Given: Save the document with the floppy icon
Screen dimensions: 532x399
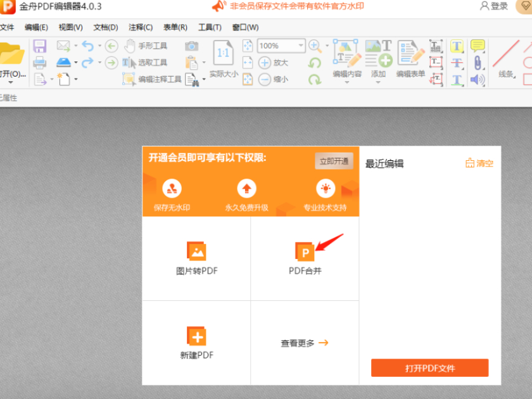Looking at the screenshot, I should (40, 46).
